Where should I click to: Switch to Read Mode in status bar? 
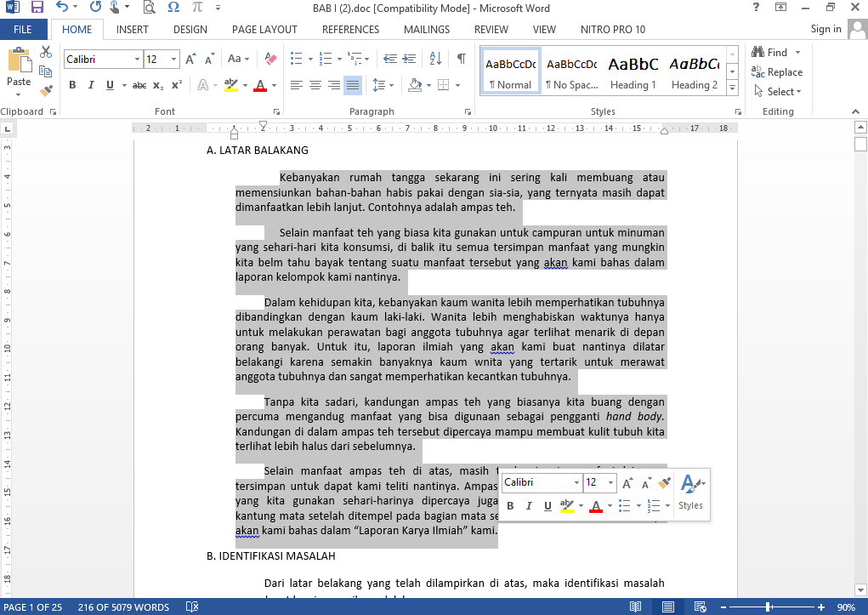pos(636,607)
